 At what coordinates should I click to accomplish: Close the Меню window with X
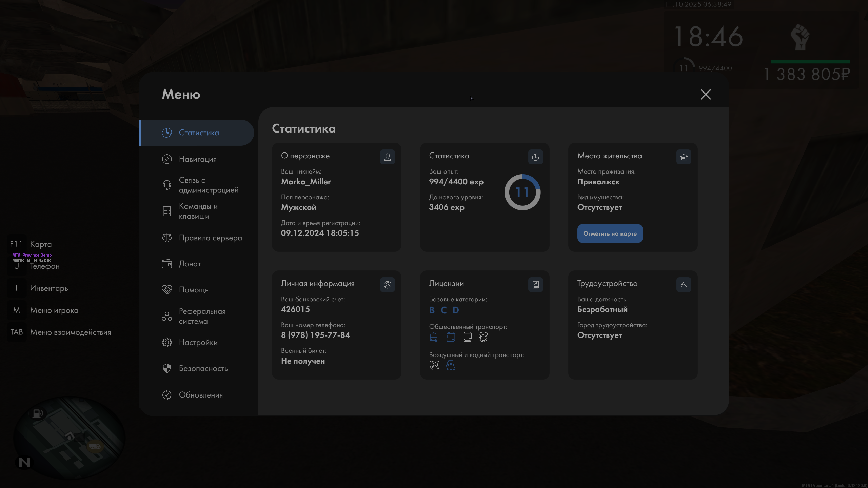(x=706, y=94)
